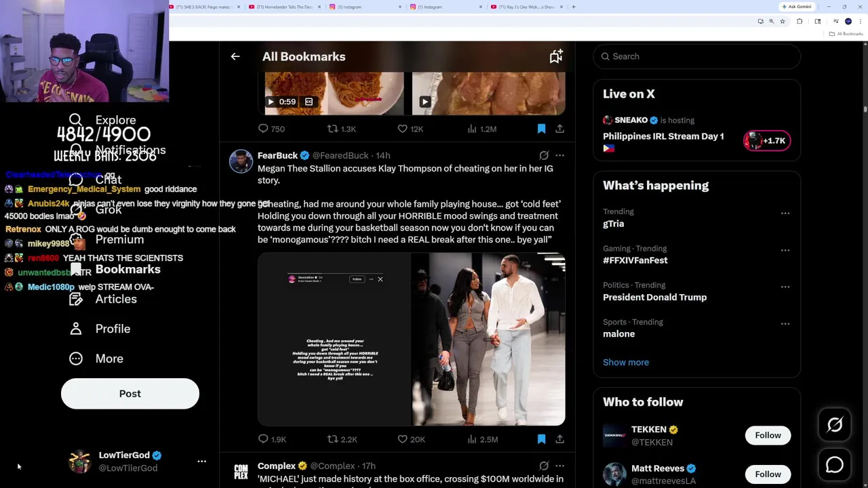This screenshot has width=868, height=488.
Task: Open the Chrome three-dot menu
Action: (859, 22)
